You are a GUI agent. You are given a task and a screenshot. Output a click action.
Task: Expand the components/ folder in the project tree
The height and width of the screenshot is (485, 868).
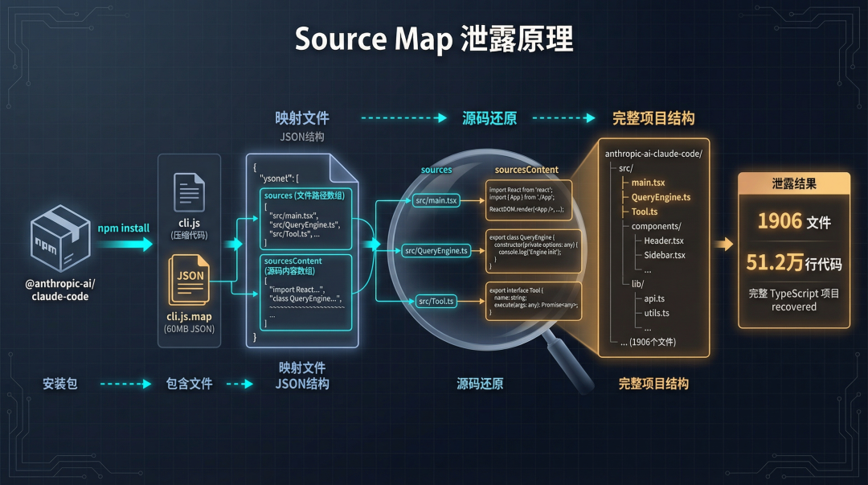click(x=655, y=225)
